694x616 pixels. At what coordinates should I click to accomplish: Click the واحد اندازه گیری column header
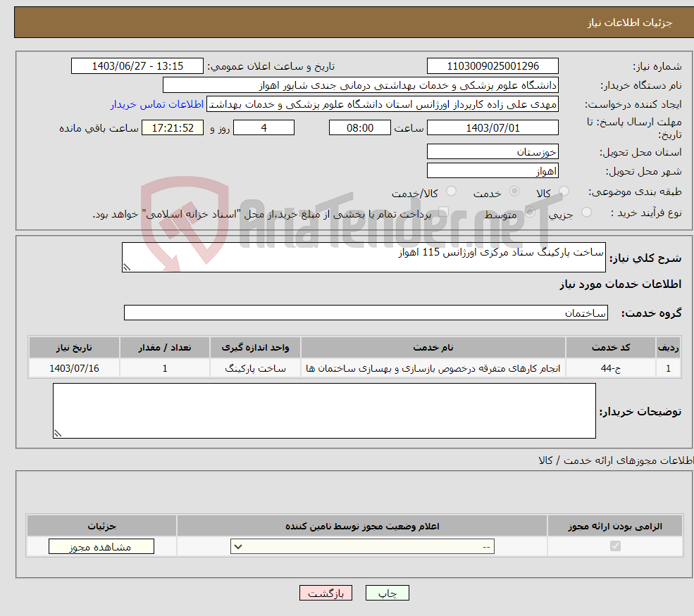255,348
